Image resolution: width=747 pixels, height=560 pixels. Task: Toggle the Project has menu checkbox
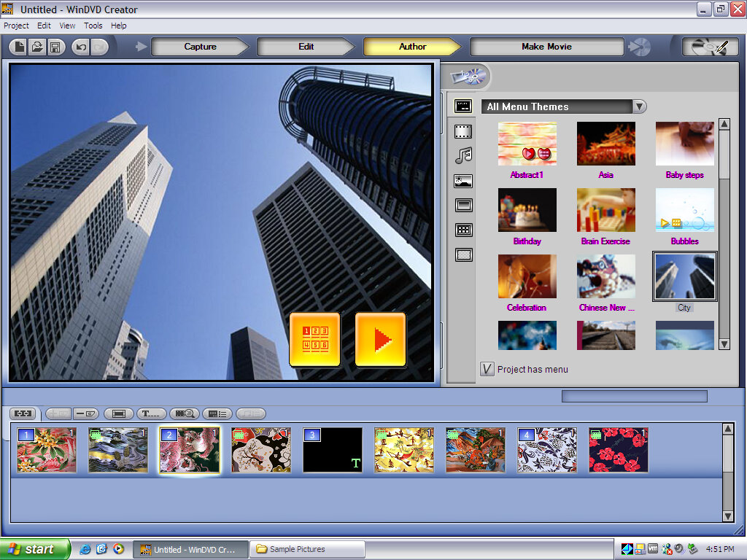(x=487, y=369)
